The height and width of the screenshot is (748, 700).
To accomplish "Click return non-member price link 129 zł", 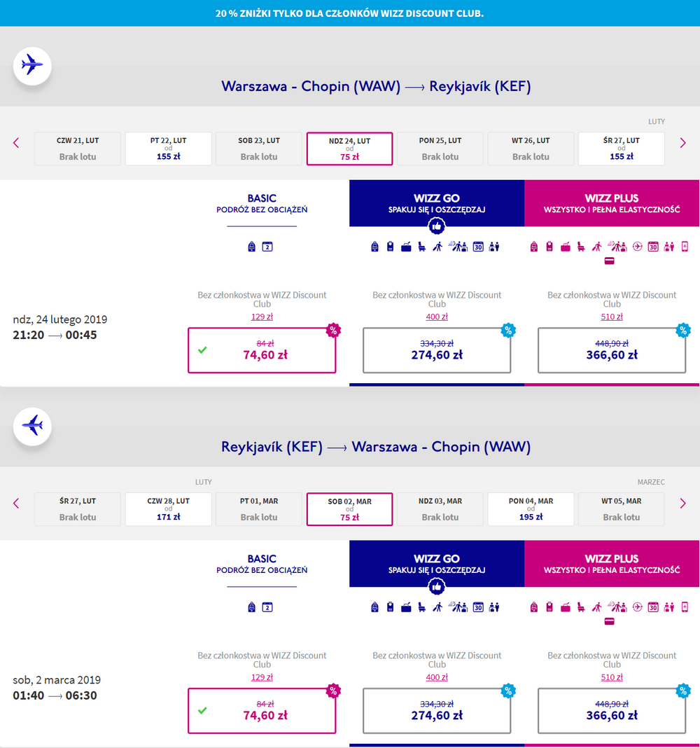I will (262, 677).
